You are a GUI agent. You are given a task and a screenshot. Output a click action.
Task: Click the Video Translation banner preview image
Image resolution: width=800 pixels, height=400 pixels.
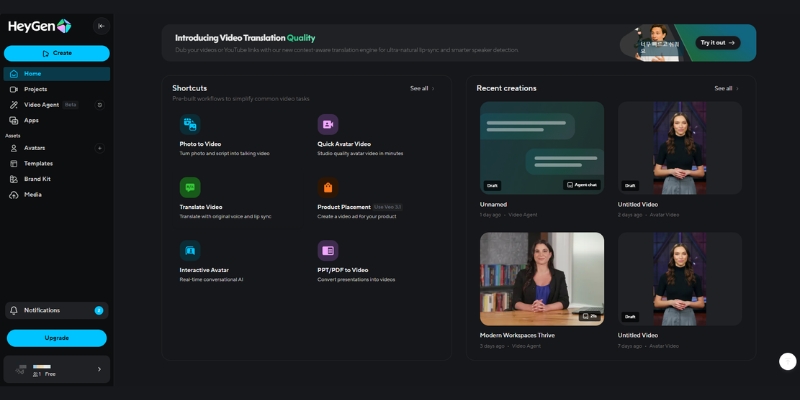tap(658, 43)
